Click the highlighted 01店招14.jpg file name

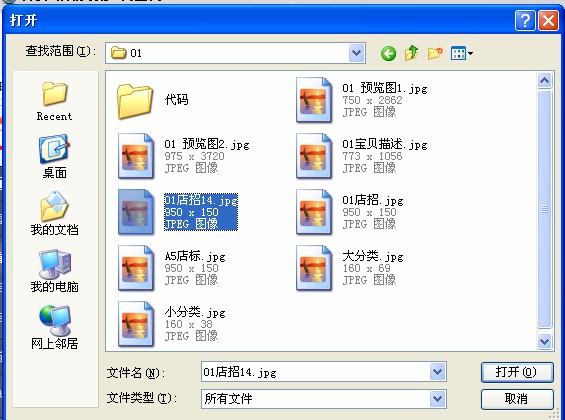point(201,200)
